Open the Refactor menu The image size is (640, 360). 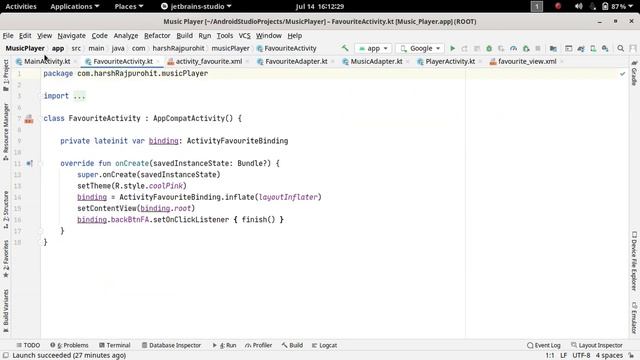tap(157, 36)
